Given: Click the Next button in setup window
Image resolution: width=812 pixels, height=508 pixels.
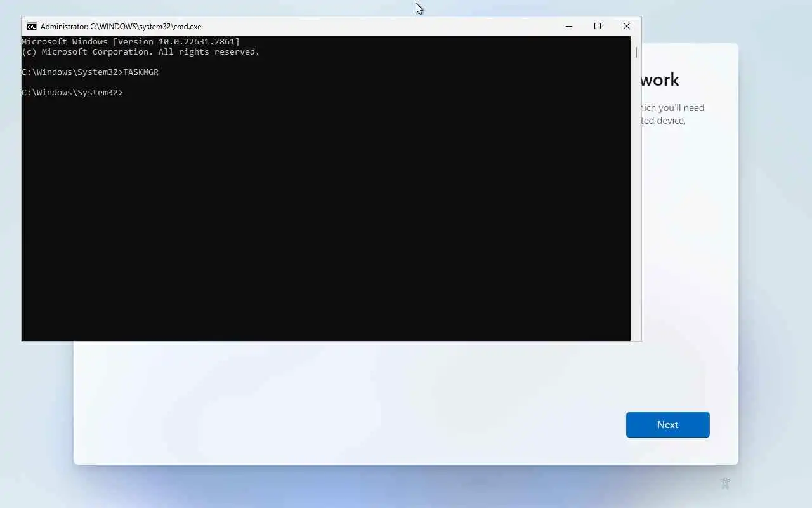Looking at the screenshot, I should click(x=667, y=425).
